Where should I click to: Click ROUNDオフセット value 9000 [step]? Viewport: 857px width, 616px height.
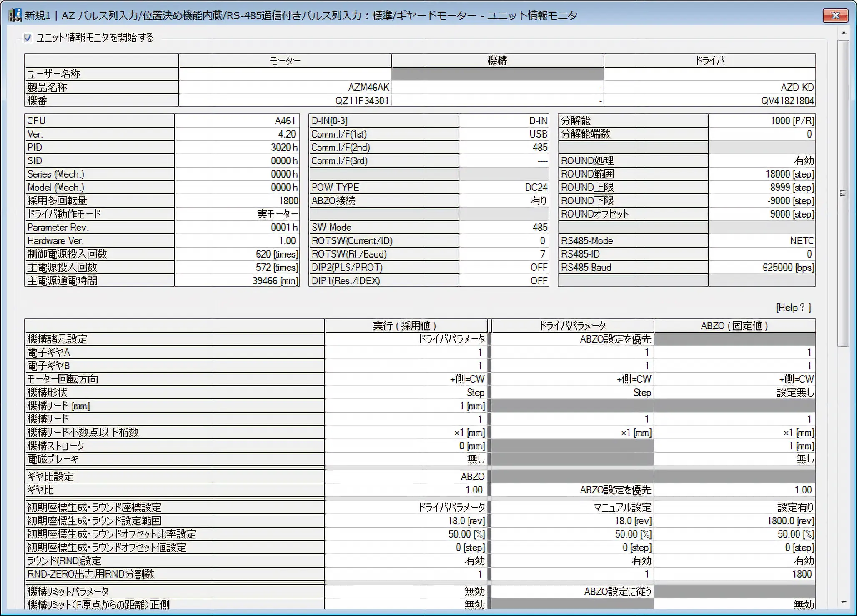pyautogui.click(x=792, y=214)
